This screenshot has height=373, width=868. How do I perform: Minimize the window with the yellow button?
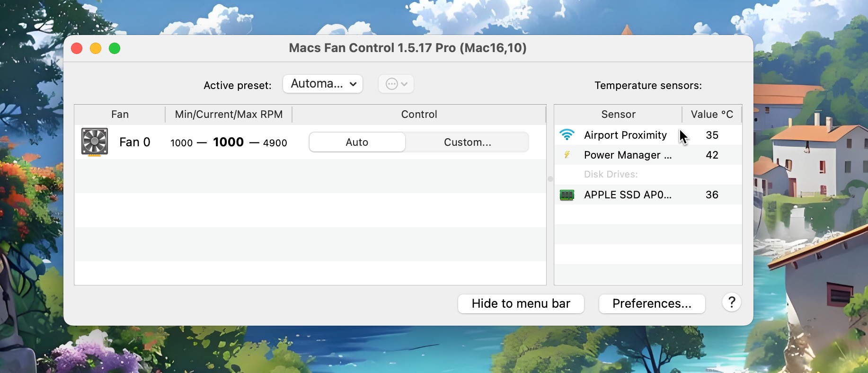point(96,48)
